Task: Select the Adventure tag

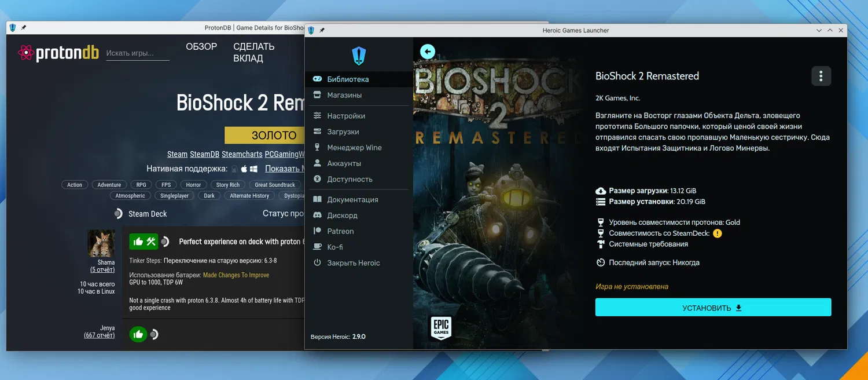Action: [109, 185]
